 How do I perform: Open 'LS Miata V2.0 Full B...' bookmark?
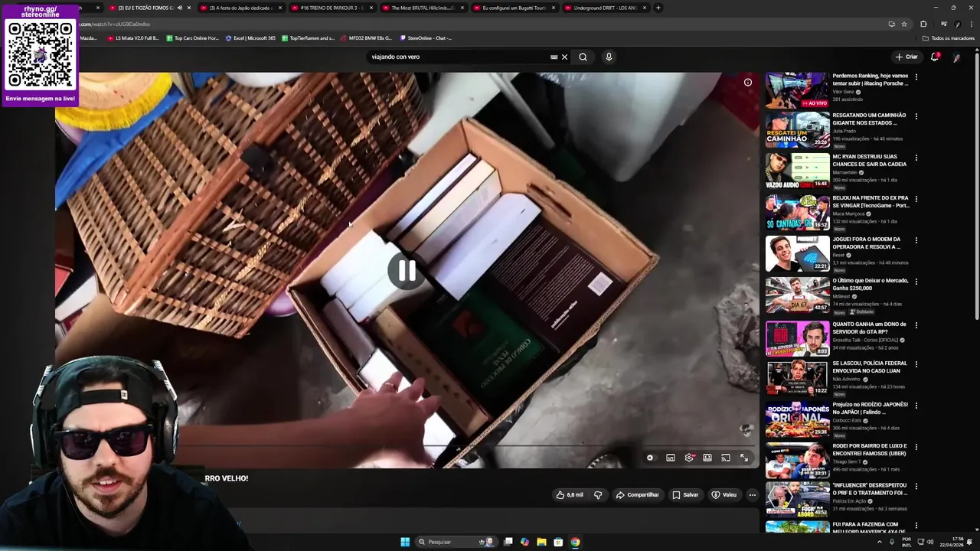point(133,37)
